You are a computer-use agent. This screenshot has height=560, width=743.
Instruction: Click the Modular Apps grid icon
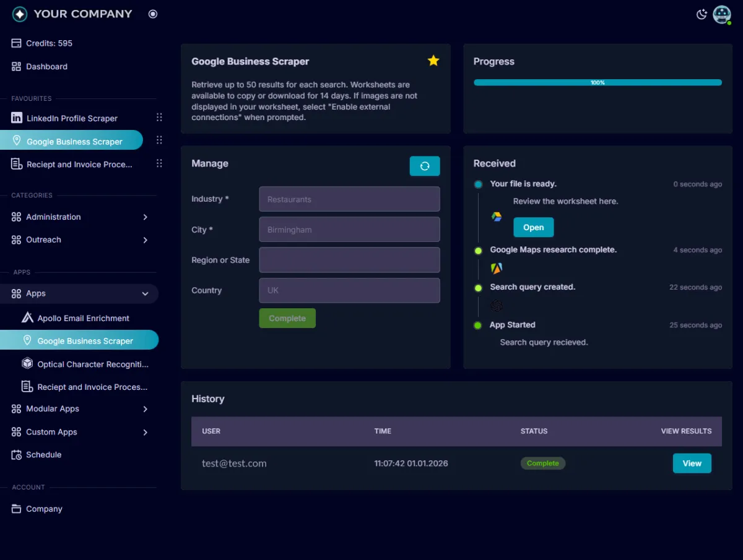16,408
